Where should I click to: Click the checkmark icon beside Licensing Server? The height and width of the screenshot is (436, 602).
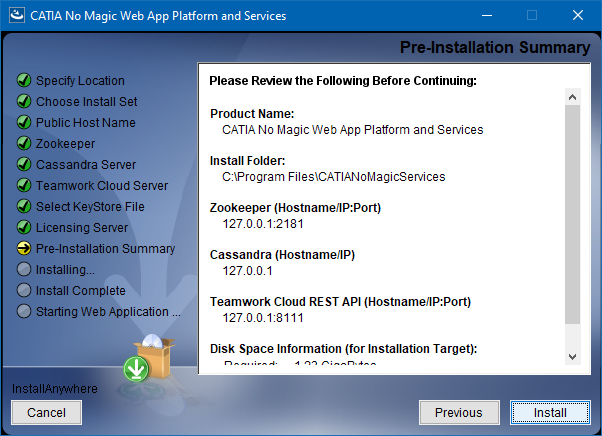click(x=24, y=228)
